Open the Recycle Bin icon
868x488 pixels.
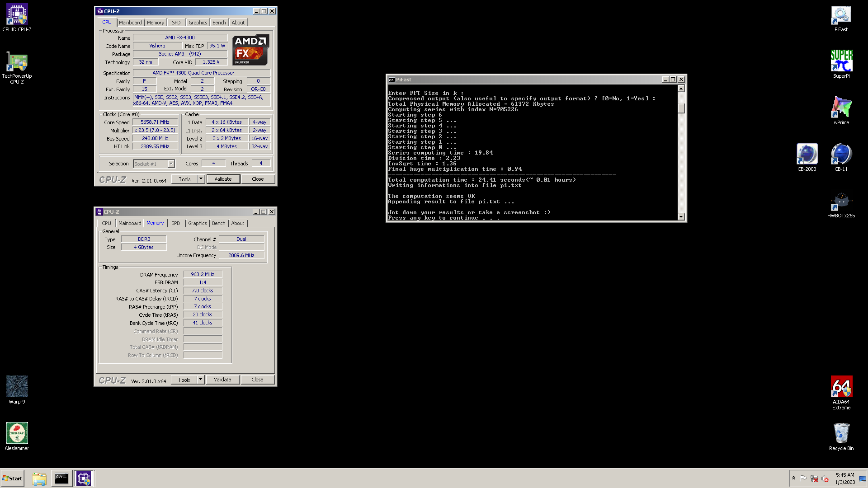[x=841, y=436]
